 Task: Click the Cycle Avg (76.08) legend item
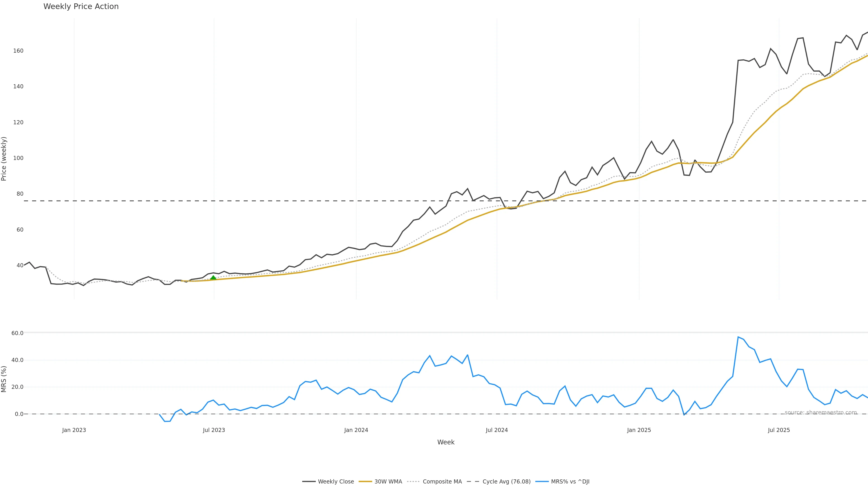506,482
